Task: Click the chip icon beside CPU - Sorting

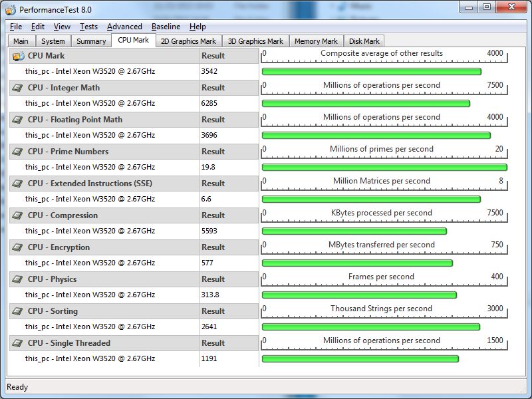Action: 17,311
